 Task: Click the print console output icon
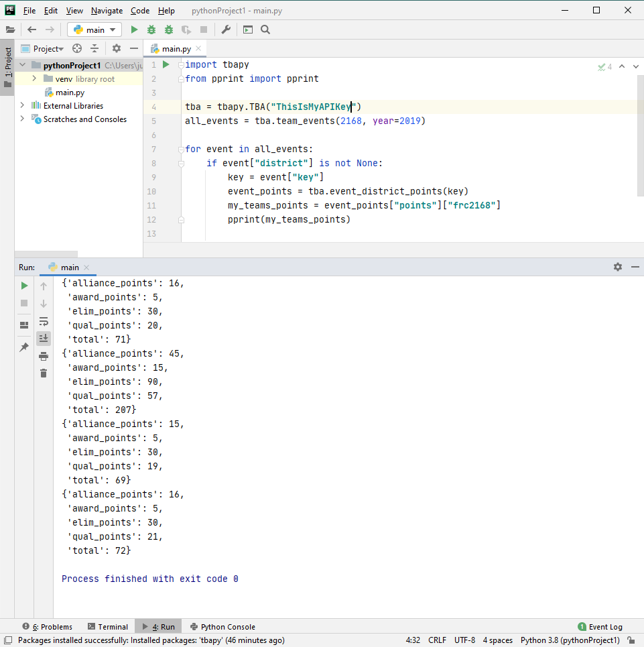44,356
